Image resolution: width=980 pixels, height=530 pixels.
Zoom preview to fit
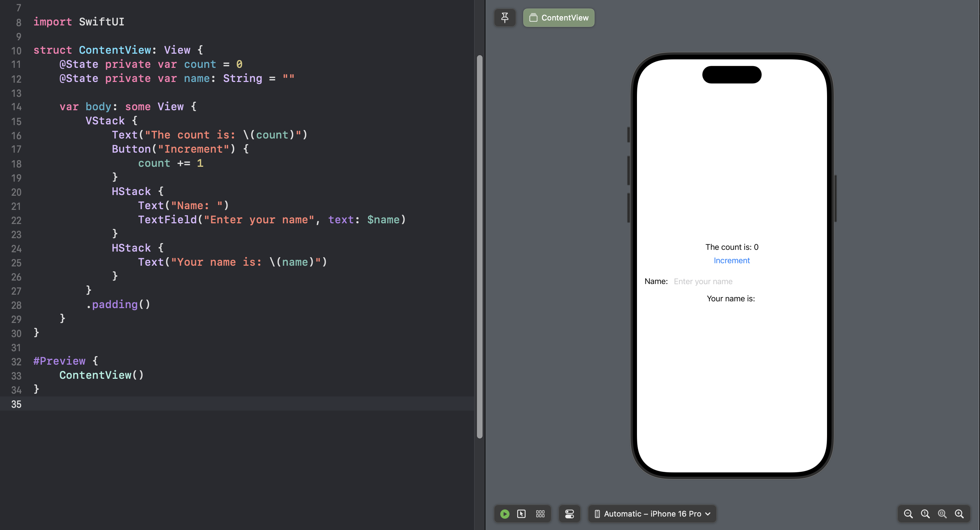pyautogui.click(x=942, y=514)
